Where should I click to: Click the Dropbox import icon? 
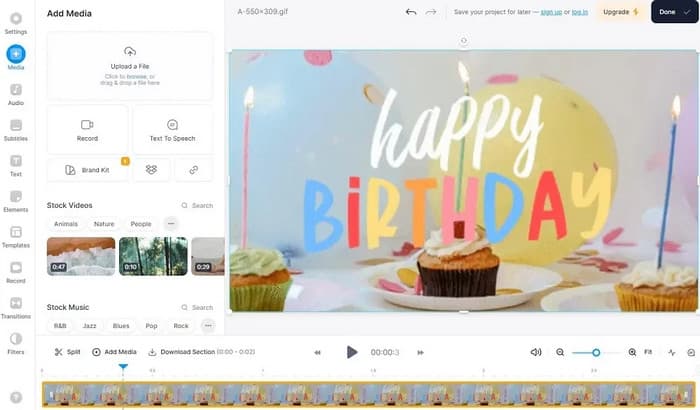tap(151, 170)
